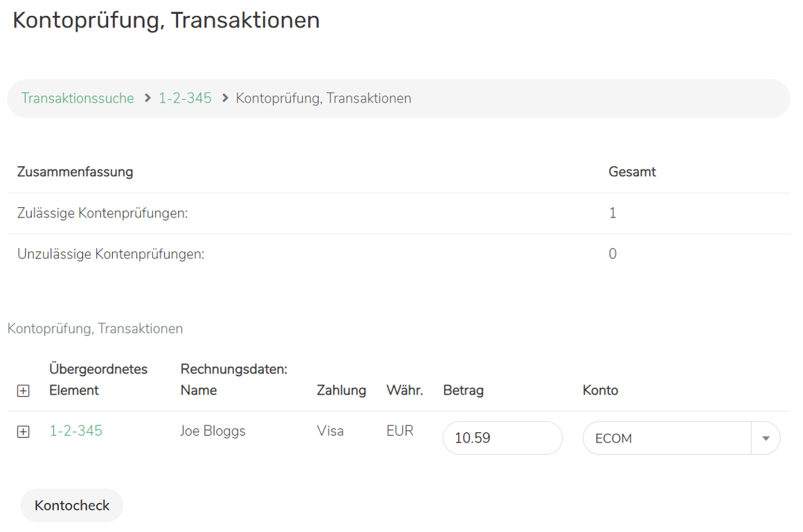The image size is (803, 532).
Task: Click the Übergeordnetes Element column header
Action: click(x=98, y=380)
